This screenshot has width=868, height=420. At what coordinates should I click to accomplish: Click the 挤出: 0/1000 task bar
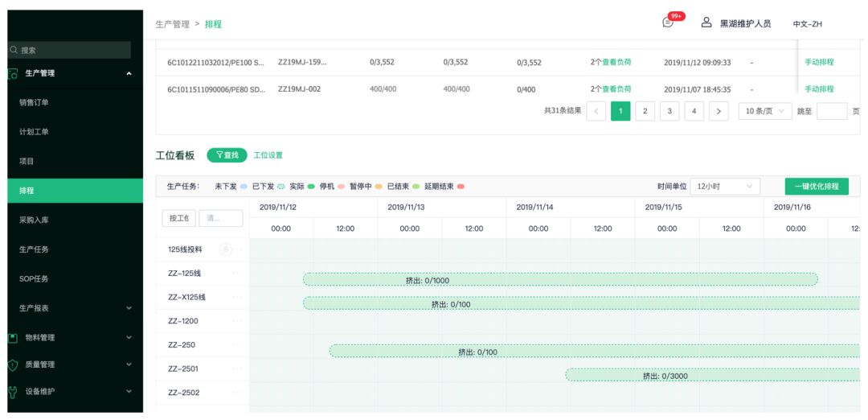coord(559,280)
